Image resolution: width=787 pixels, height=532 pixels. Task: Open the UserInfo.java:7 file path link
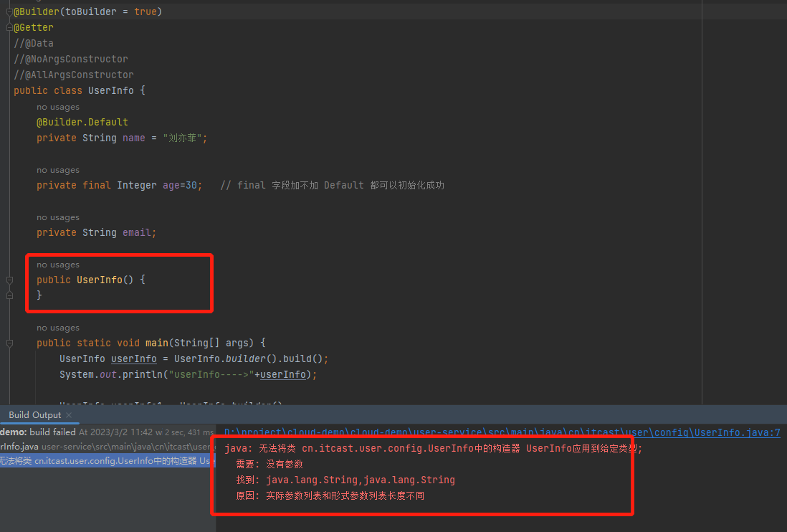pyautogui.click(x=502, y=432)
